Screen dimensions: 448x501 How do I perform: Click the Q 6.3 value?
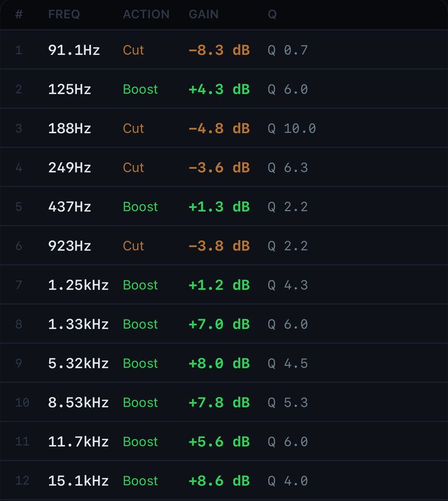(x=288, y=168)
